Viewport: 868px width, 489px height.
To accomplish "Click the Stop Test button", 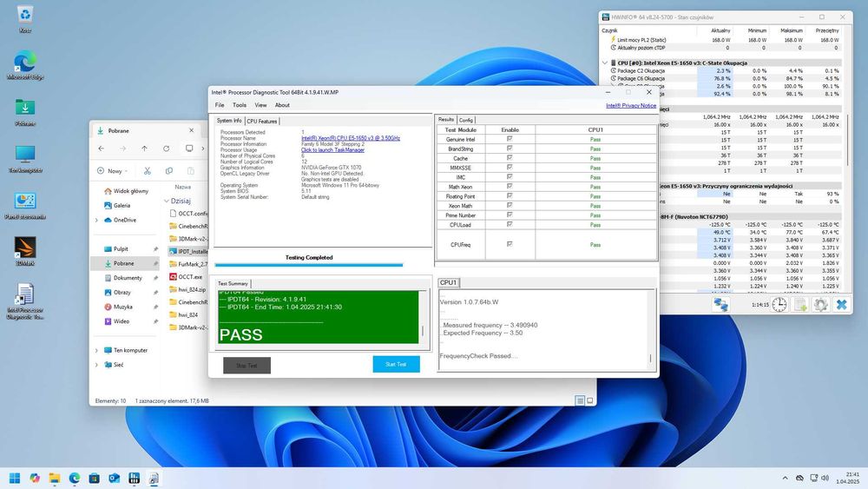I will point(247,365).
